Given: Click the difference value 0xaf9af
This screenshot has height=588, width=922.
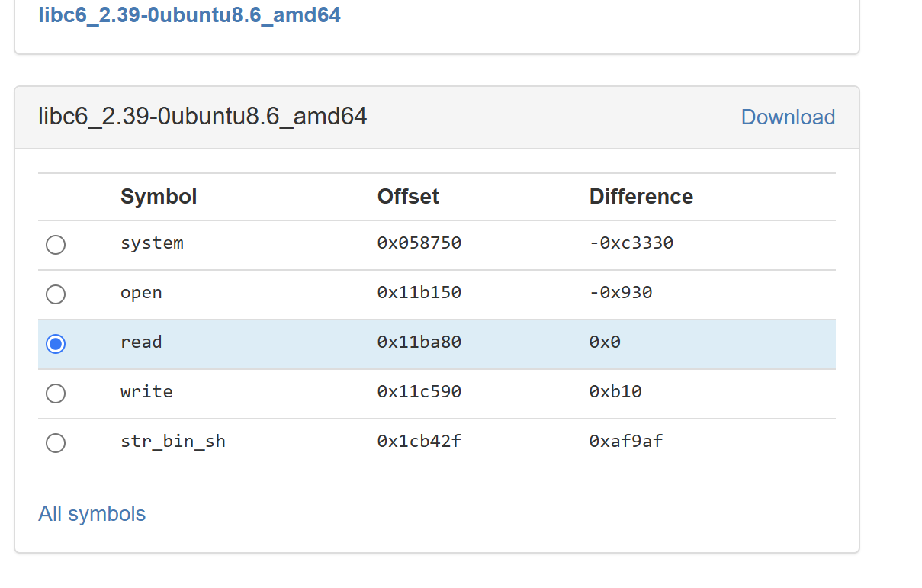Looking at the screenshot, I should (x=625, y=442).
